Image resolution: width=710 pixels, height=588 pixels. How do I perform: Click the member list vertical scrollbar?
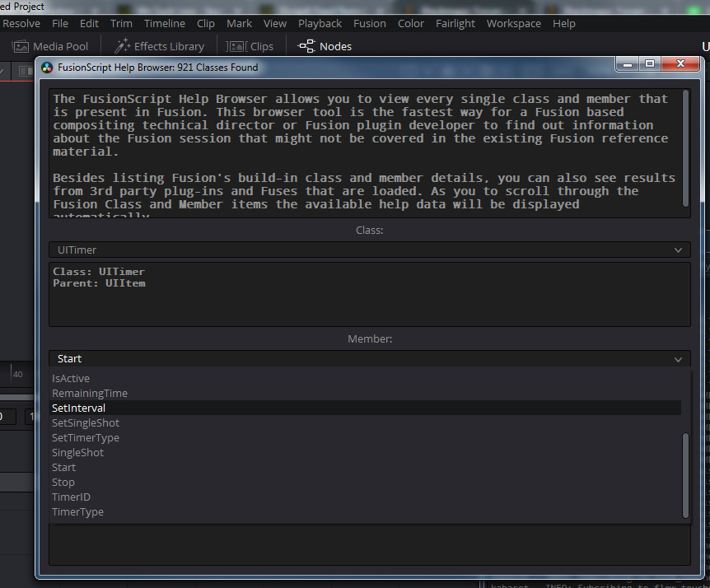click(685, 475)
